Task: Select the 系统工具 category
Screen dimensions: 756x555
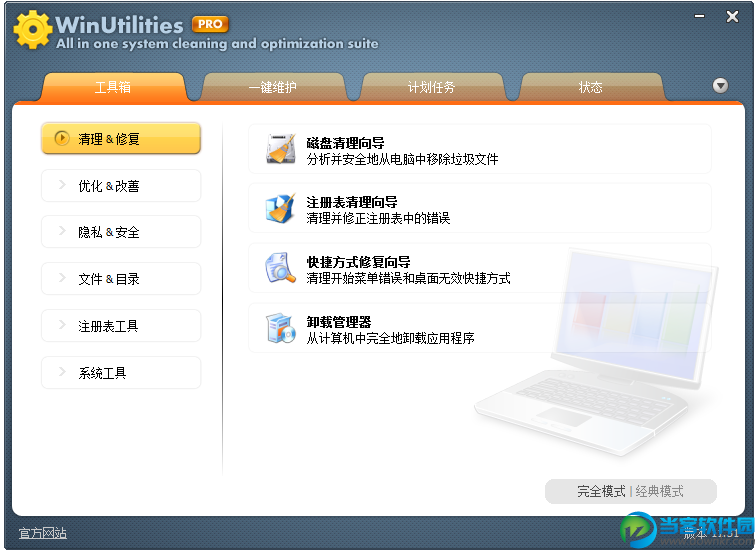Action: coord(121,373)
